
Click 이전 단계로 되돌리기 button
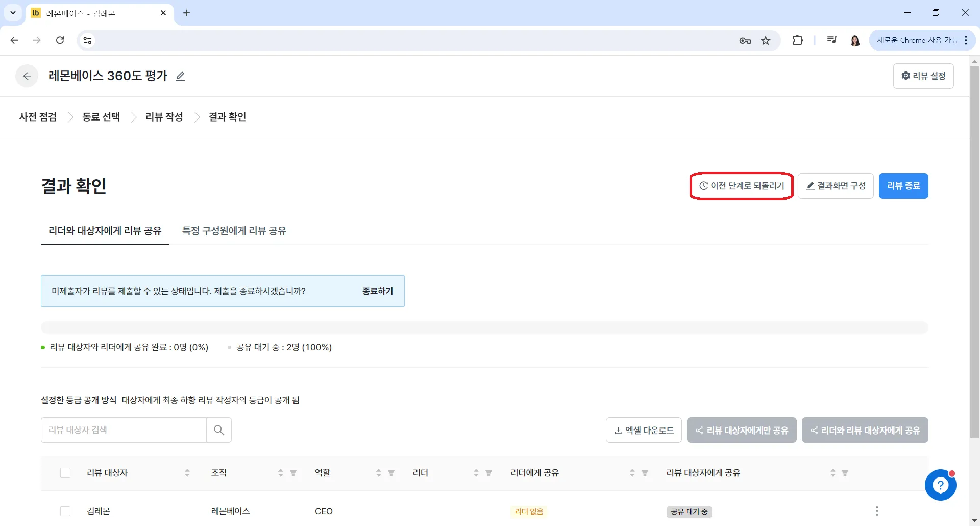(x=742, y=186)
